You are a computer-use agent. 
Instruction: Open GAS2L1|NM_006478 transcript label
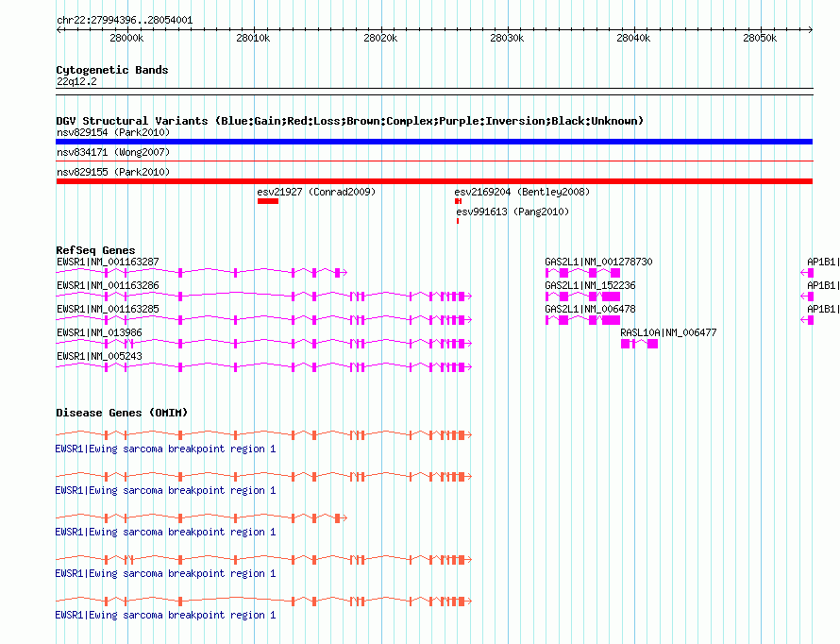590,309
